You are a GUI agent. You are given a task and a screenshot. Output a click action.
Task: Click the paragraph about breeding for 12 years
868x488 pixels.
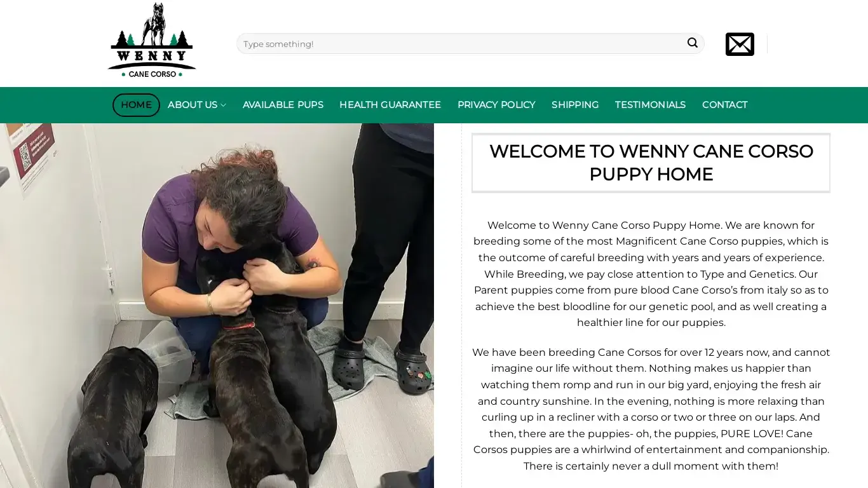pyautogui.click(x=651, y=409)
